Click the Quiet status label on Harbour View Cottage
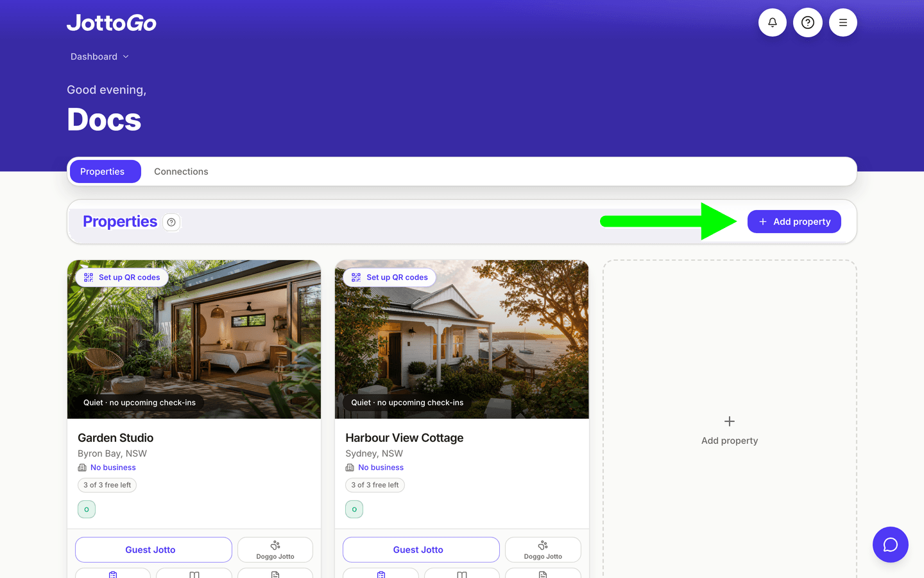This screenshot has width=924, height=578. 407,403
